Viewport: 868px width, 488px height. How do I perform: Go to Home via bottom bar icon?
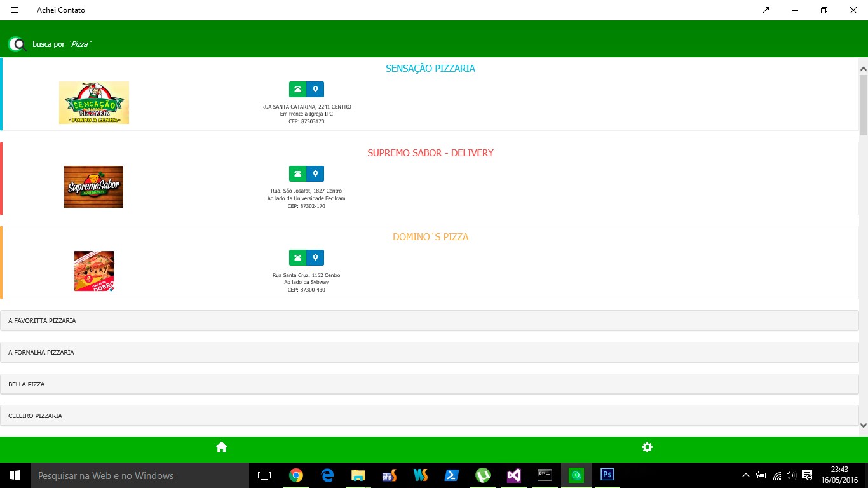[221, 447]
